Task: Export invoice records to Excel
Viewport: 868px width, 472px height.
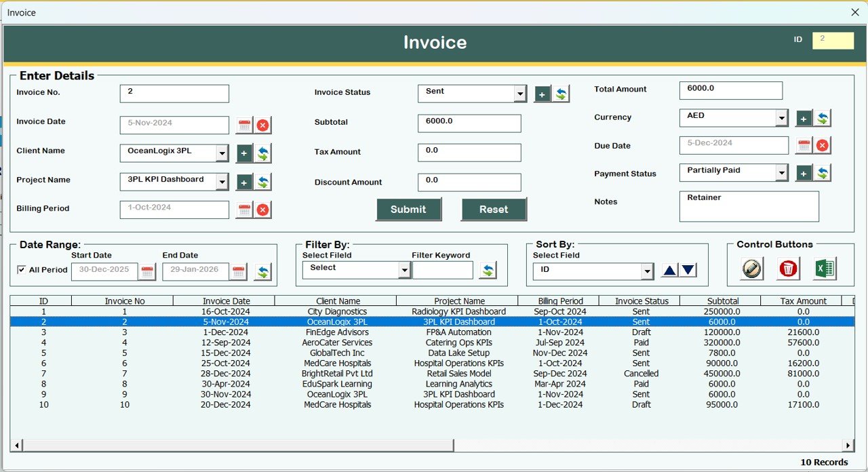Action: coord(825,269)
